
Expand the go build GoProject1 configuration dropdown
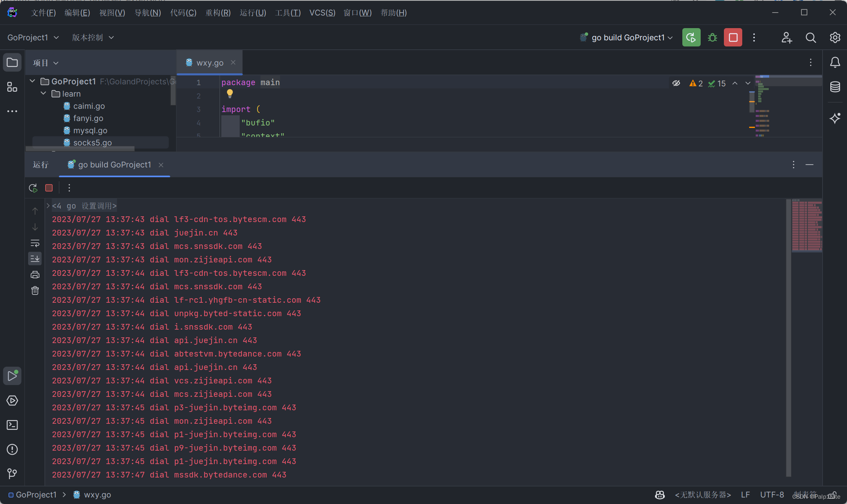670,37
